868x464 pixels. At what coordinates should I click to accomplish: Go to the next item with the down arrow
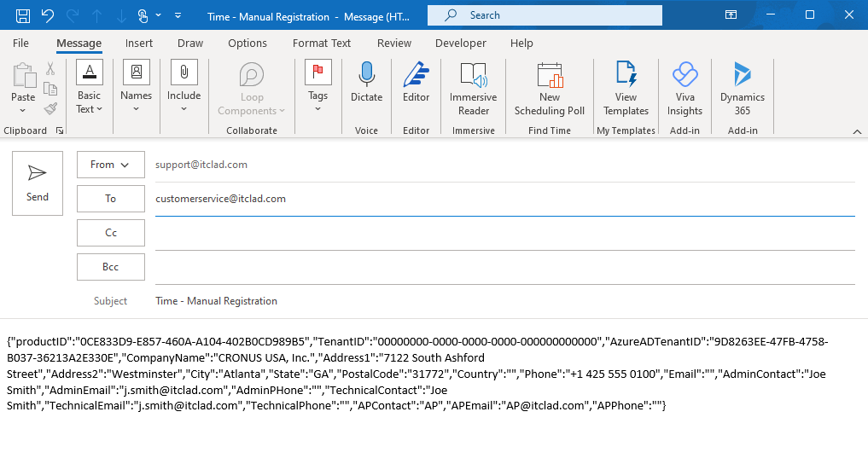click(x=121, y=16)
